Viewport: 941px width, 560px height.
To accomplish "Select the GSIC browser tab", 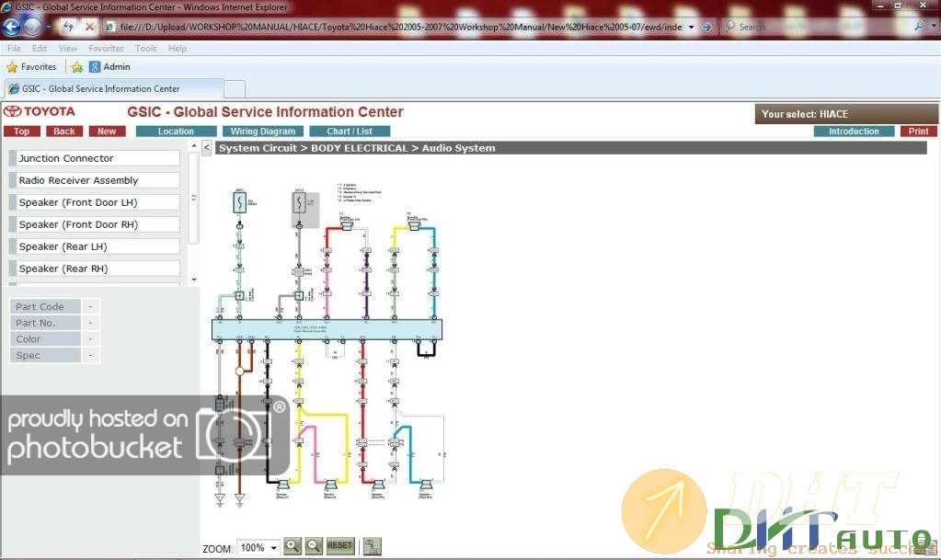I will [x=114, y=89].
